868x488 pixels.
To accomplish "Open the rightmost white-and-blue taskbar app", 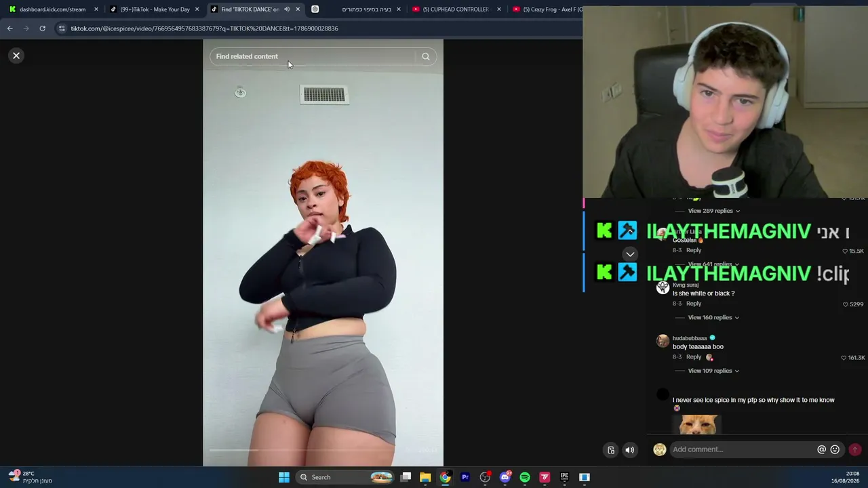I will tap(584, 477).
